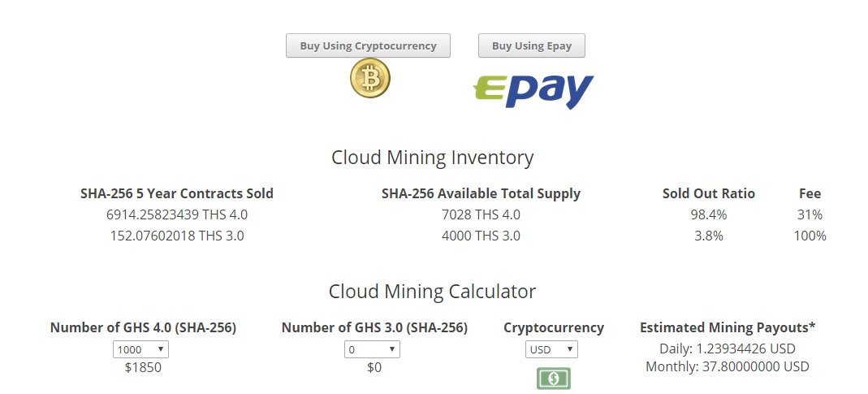Click the $1850 price under GHS 4.0
Screen dimensions: 868x394
coord(143,367)
